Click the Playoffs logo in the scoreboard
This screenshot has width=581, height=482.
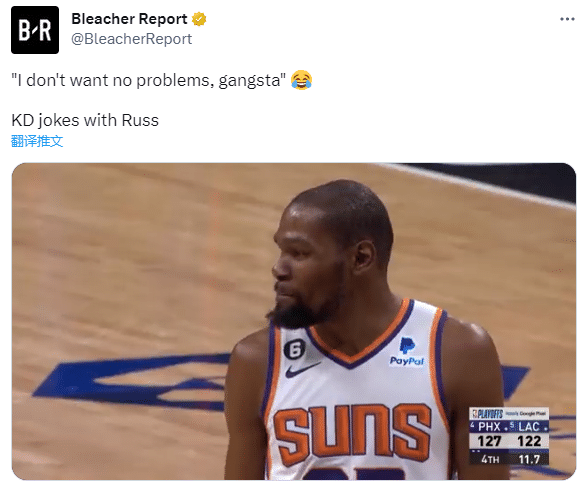click(487, 413)
